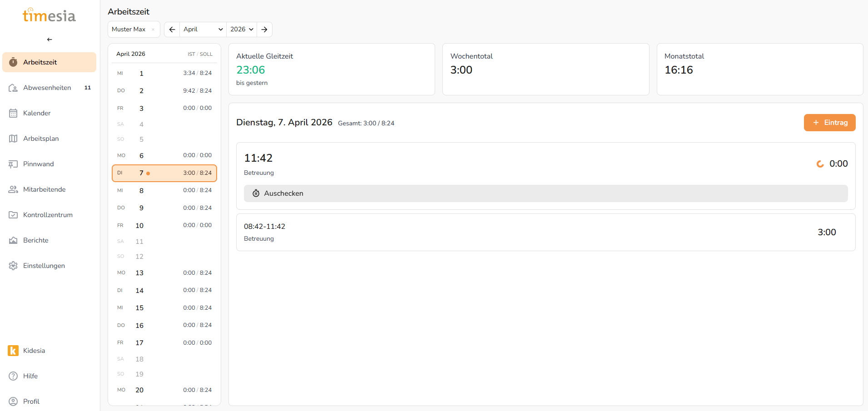868x411 pixels.
Task: Open Kidesia app icon
Action: pos(13,351)
